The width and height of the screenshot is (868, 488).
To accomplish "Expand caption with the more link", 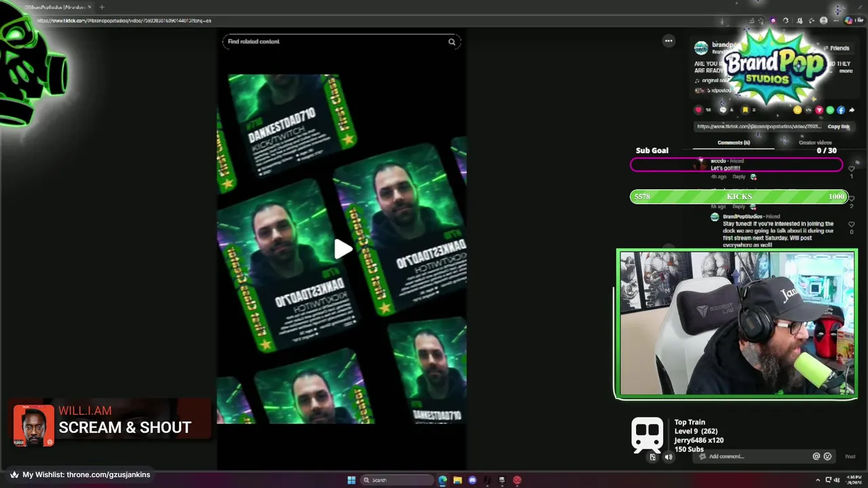I will (x=846, y=70).
